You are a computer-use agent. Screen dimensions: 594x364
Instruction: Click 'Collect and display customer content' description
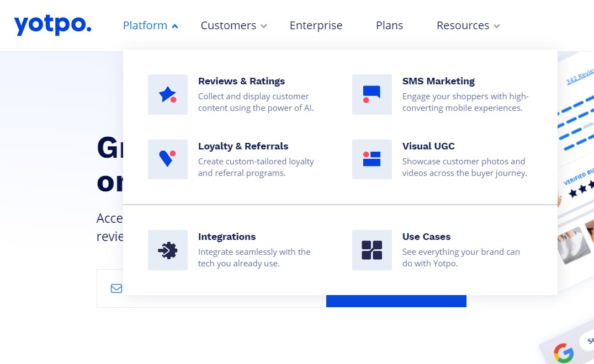pyautogui.click(x=256, y=102)
